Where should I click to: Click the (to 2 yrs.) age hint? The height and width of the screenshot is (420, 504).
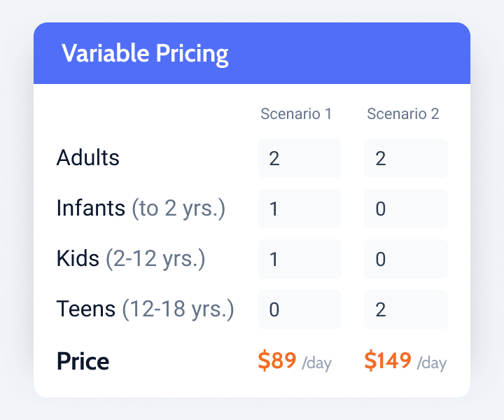pyautogui.click(x=178, y=209)
